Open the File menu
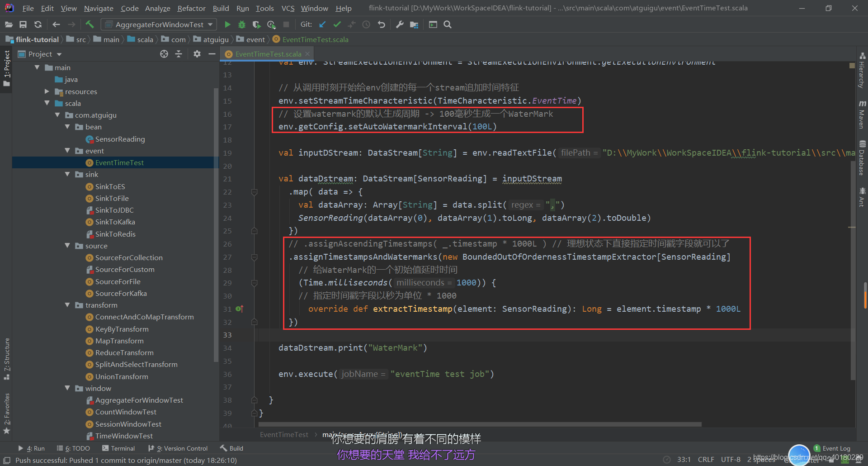 (28, 8)
